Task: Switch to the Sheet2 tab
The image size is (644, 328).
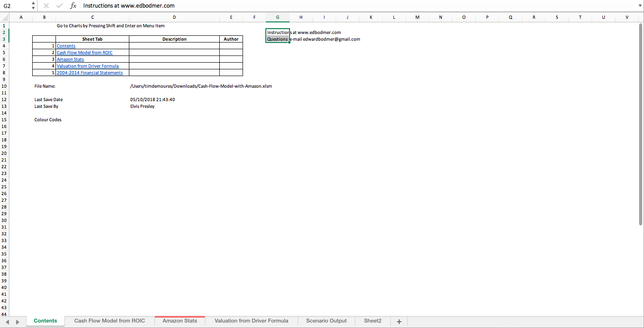Action: (373, 321)
